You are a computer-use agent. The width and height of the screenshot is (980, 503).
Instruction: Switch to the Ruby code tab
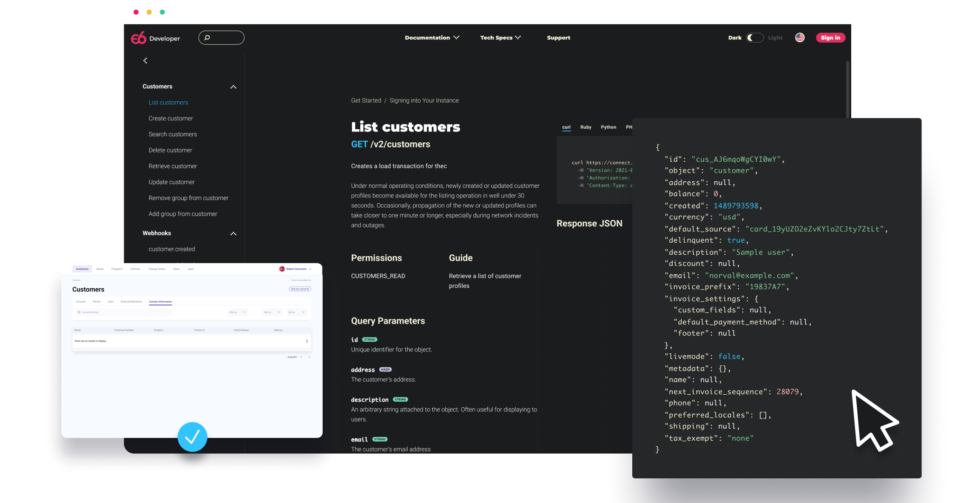[x=586, y=127]
